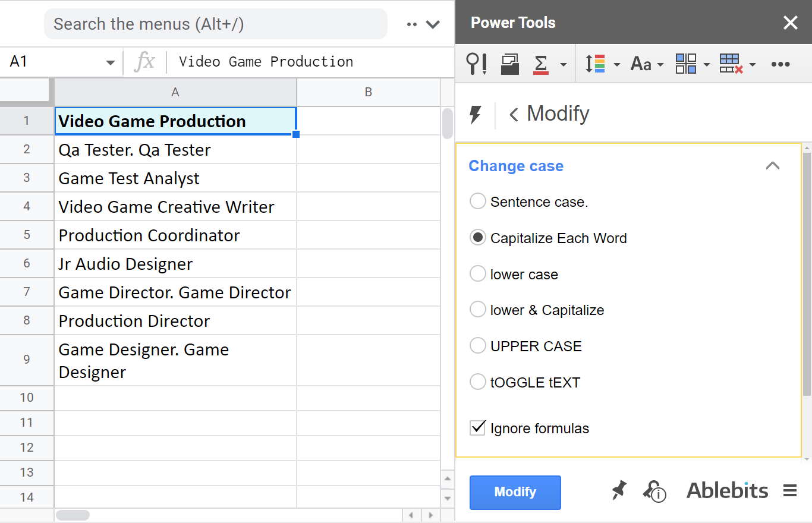Select the Merge Sheets tool icon
This screenshot has width=812, height=523.
tap(508, 64)
